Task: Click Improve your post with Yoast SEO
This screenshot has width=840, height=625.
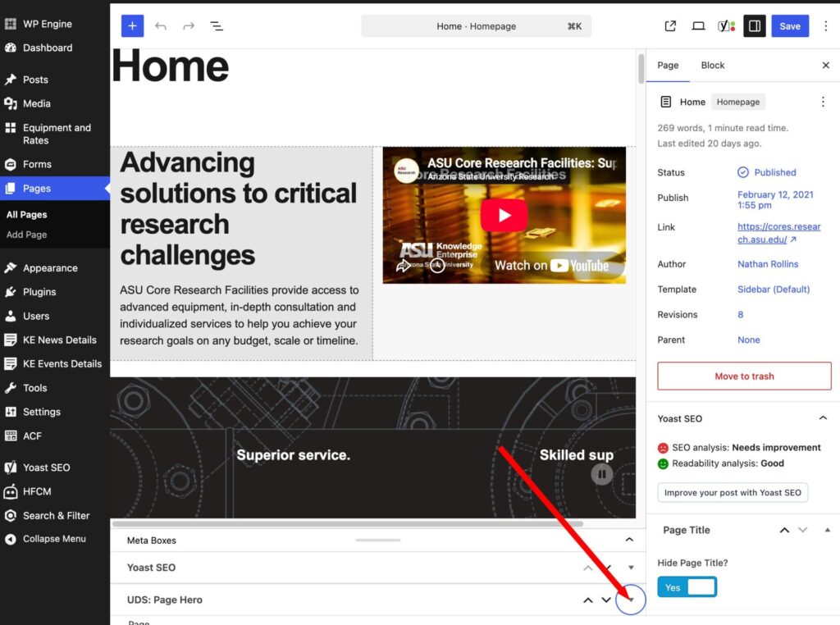Action: (x=733, y=493)
